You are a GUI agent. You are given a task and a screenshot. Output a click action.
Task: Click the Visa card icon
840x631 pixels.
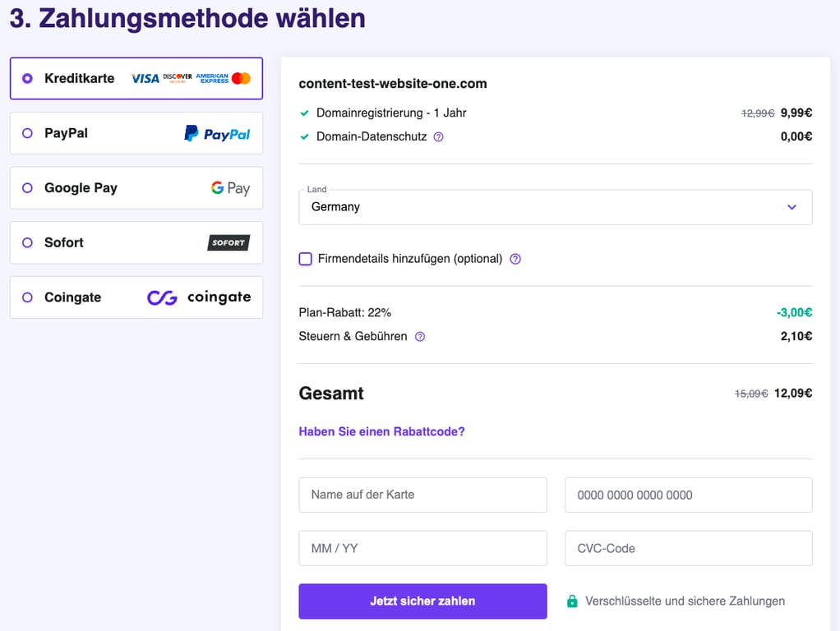(x=145, y=78)
